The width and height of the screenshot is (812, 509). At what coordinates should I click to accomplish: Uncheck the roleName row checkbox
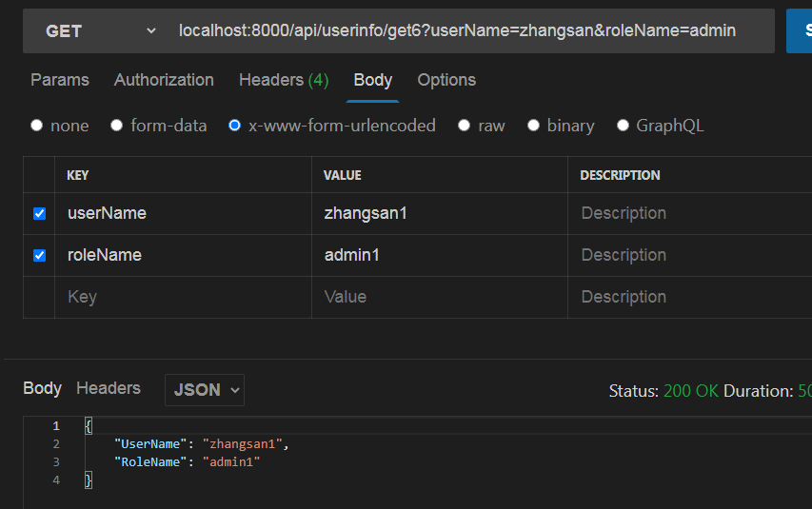[x=39, y=255]
